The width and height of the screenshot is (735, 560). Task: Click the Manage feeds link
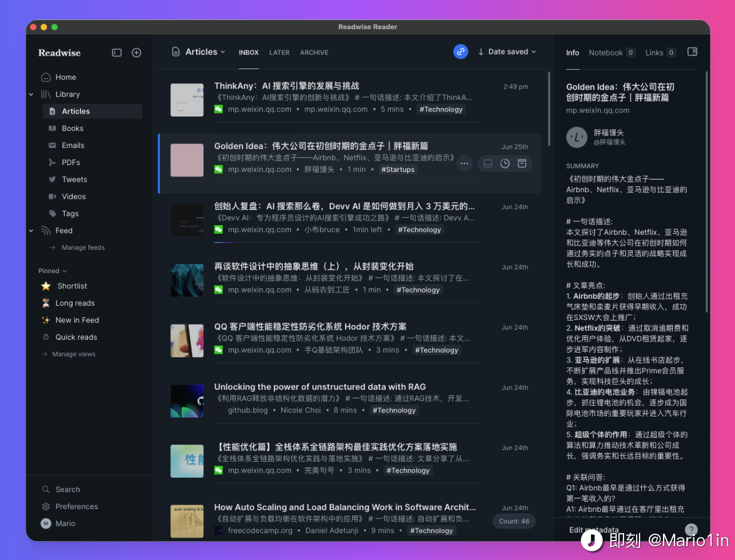tap(83, 247)
